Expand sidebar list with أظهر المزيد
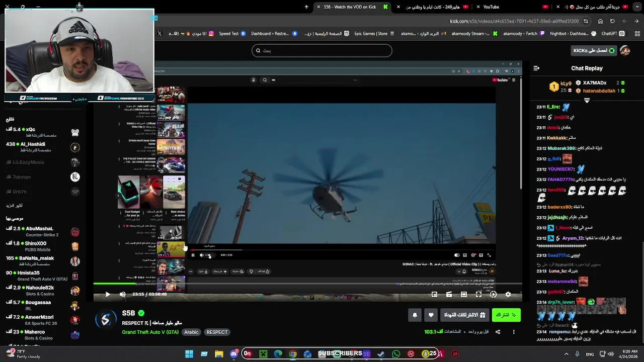The width and height of the screenshot is (644, 362). [14, 205]
